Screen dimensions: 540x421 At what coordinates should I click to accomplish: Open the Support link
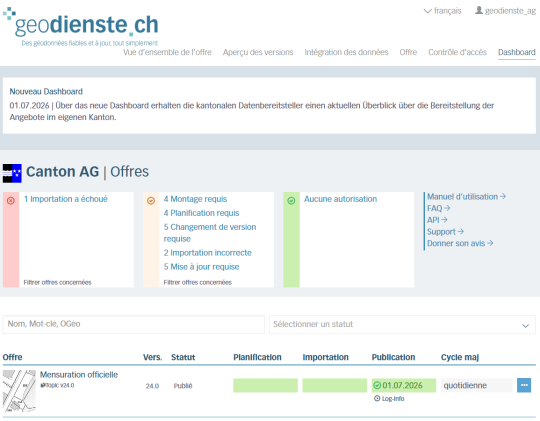click(x=445, y=232)
